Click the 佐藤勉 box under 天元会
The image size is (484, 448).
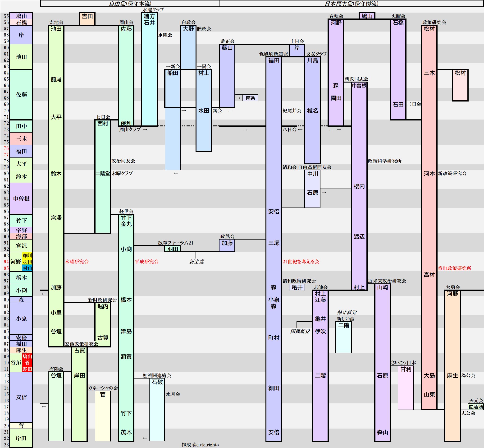click(475, 407)
